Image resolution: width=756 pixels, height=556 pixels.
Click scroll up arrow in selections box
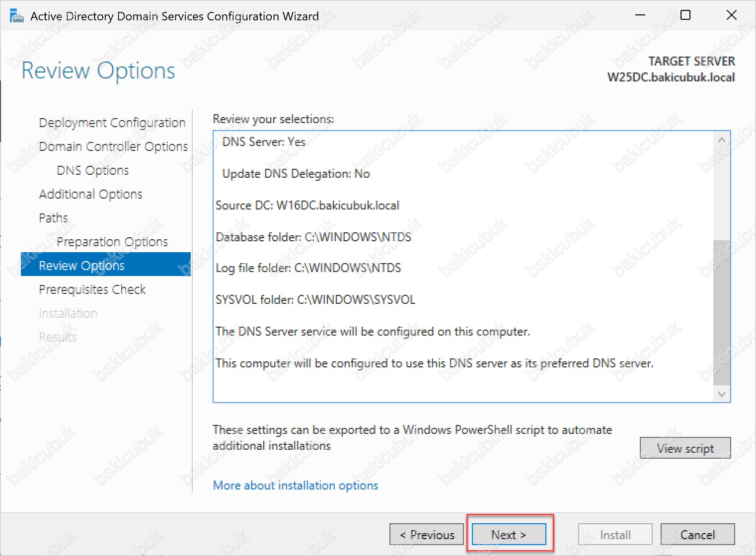pos(722,140)
